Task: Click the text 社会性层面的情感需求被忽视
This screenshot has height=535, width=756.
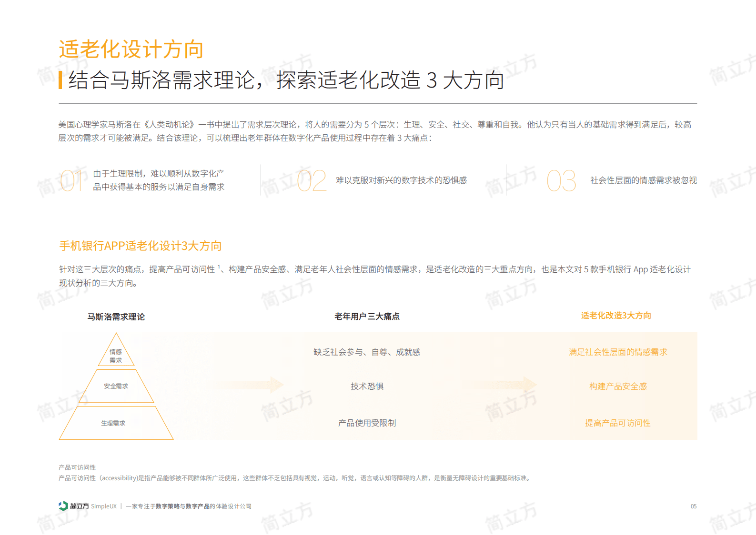Action: coord(644,180)
